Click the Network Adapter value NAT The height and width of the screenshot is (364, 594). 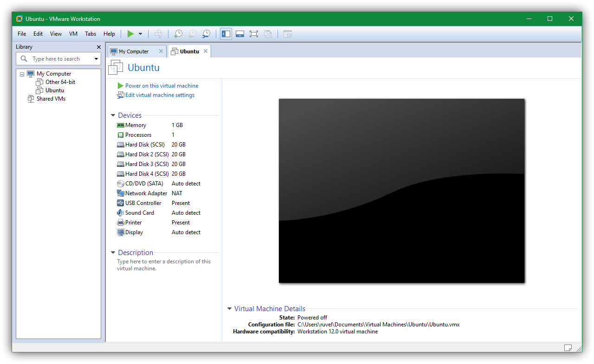(x=177, y=193)
